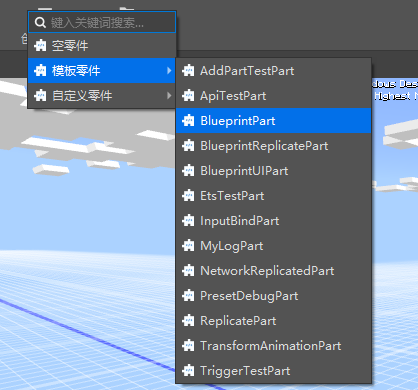Click the puzzle icon next to MyLogPart
This screenshot has height=390, width=418.
[x=188, y=246]
